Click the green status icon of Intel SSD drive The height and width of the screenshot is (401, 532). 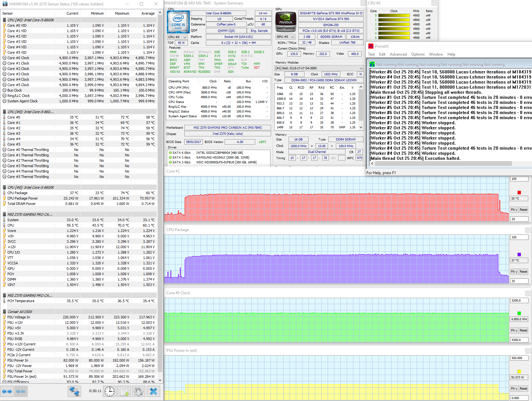[x=170, y=153]
